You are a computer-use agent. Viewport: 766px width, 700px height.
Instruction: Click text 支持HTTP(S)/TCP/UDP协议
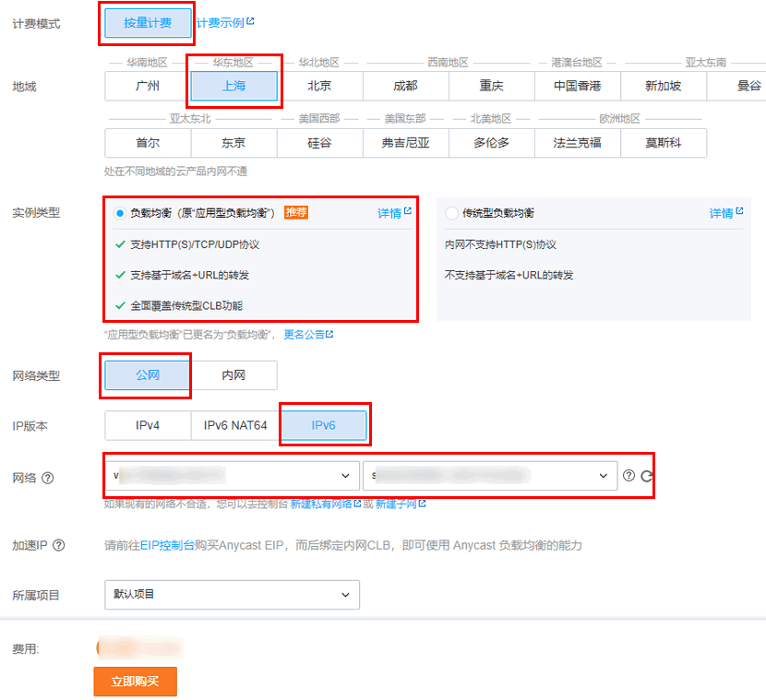point(195,244)
